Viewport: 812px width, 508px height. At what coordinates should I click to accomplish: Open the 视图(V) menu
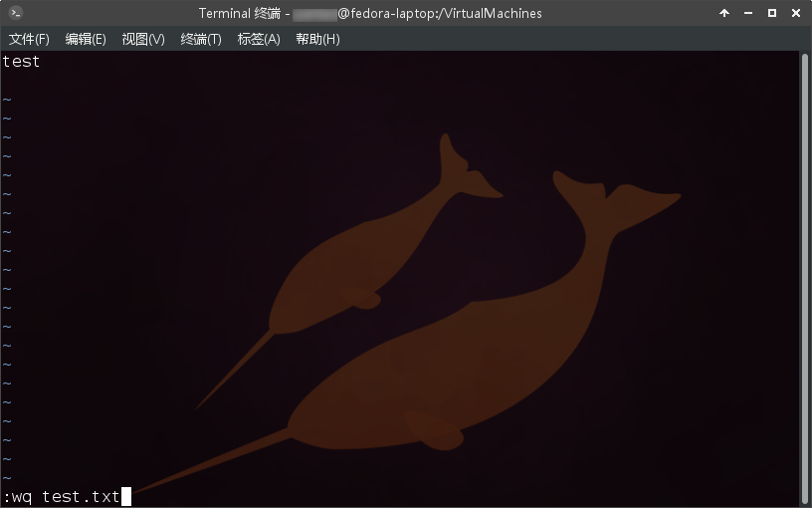coord(143,39)
